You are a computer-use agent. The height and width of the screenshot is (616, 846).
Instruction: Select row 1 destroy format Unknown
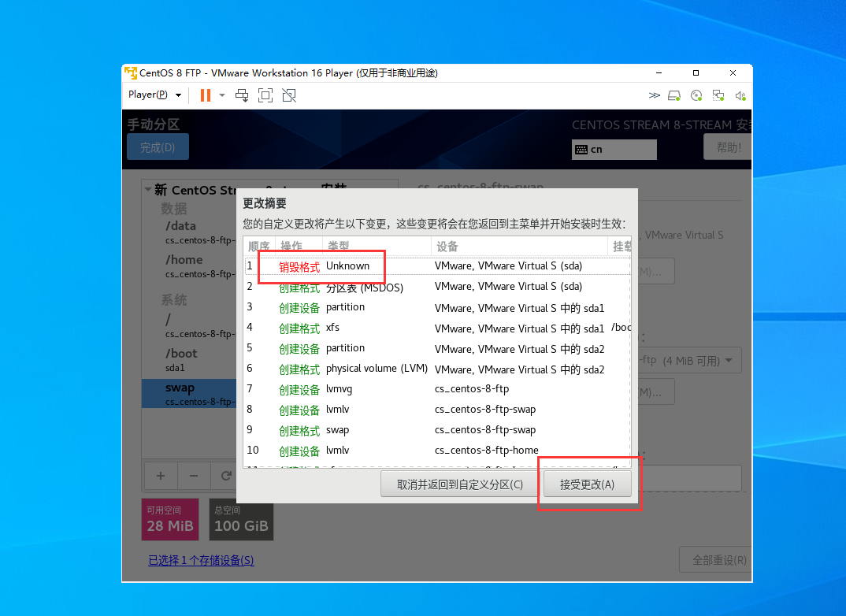[x=437, y=266]
